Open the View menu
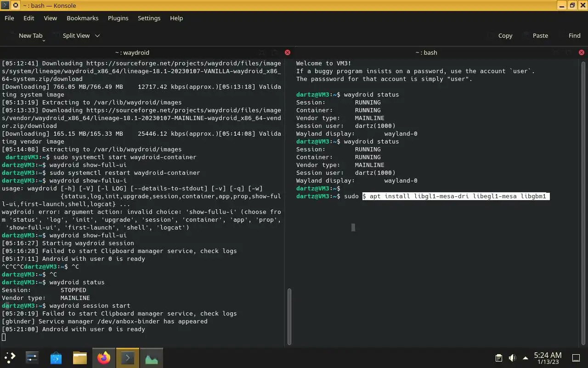588x368 pixels. 51,18
